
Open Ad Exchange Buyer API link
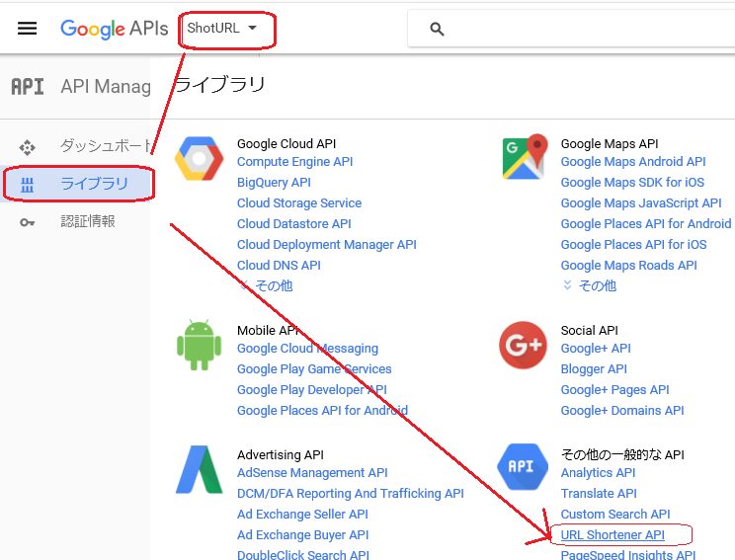point(303,534)
